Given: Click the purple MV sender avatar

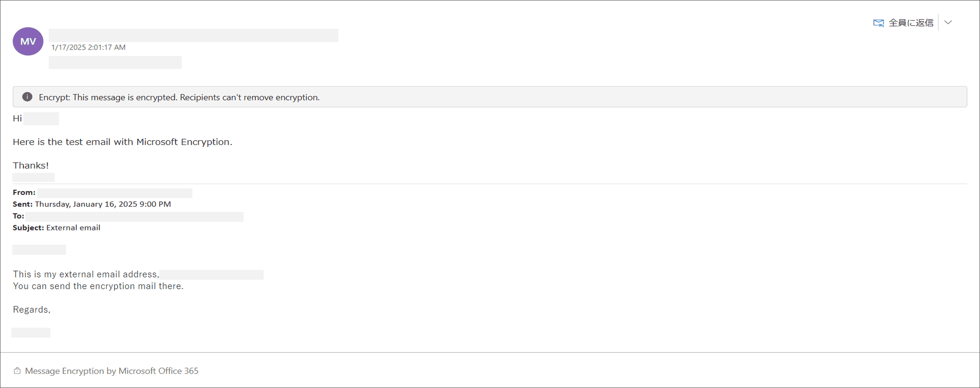Looking at the screenshot, I should tap(28, 41).
